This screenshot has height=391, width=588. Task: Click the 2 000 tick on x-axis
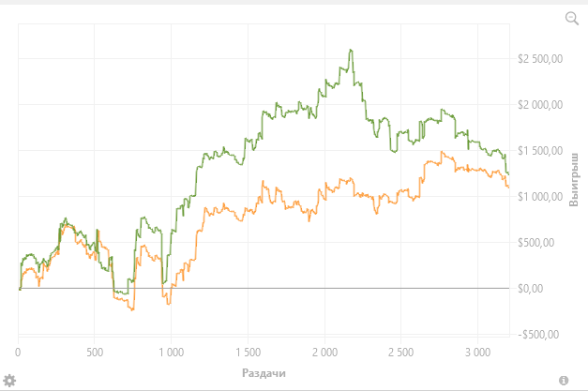[x=324, y=353]
